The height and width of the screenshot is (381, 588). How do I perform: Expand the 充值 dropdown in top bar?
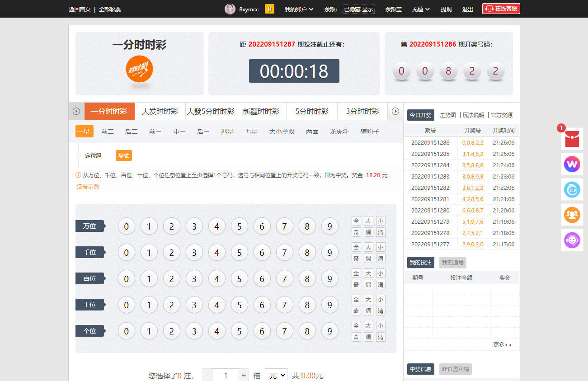coord(421,9)
